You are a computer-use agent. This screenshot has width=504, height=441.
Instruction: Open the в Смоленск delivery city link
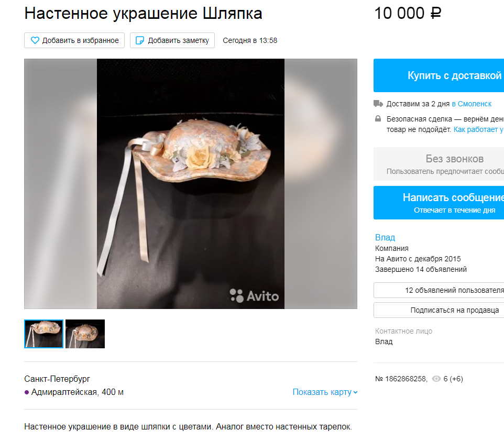[x=472, y=104]
